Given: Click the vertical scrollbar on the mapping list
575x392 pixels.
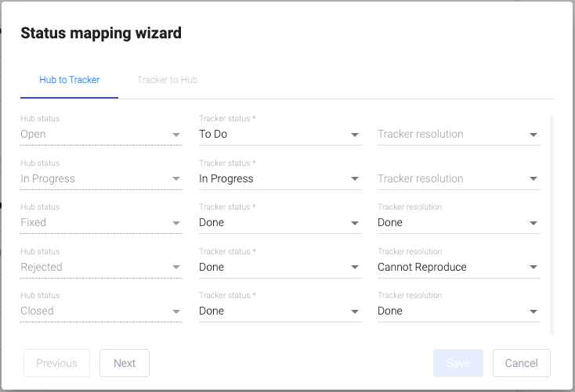Looking at the screenshot, I should click(x=551, y=225).
